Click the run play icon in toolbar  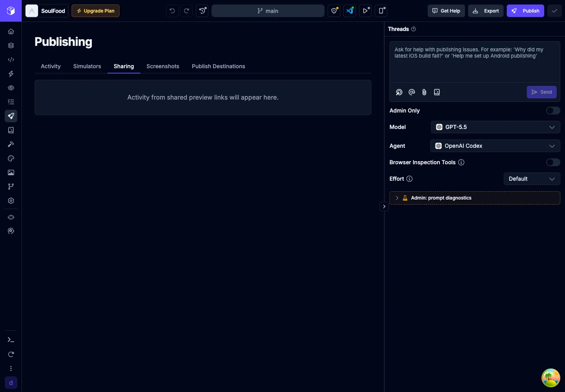pyautogui.click(x=365, y=11)
